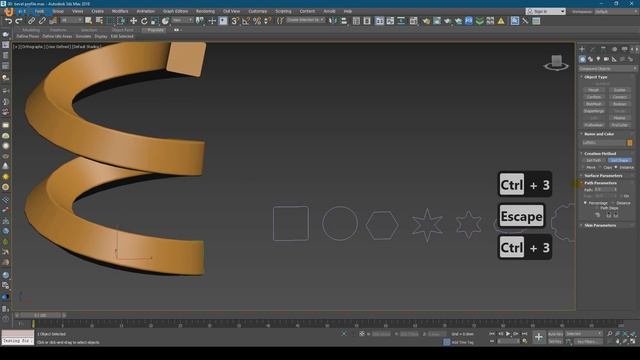Image resolution: width=640 pixels, height=360 pixels.
Task: Switch to the Freeform ribbon tab
Action: point(58,30)
